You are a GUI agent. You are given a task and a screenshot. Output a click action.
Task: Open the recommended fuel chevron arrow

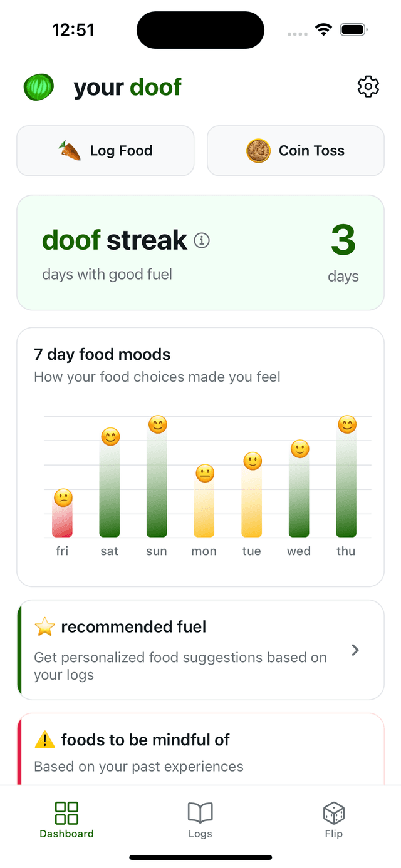355,650
